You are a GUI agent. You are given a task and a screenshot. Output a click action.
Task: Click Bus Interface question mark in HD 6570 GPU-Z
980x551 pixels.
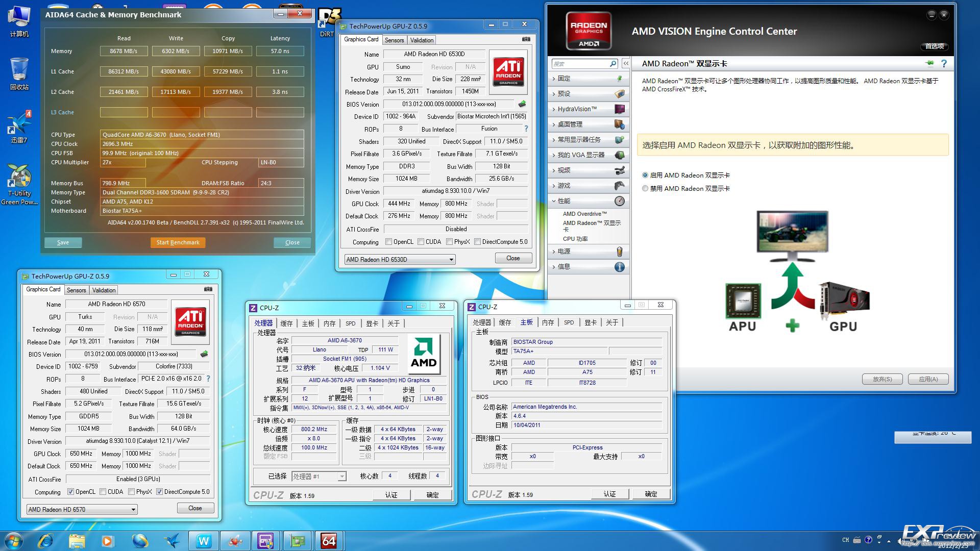pyautogui.click(x=208, y=379)
